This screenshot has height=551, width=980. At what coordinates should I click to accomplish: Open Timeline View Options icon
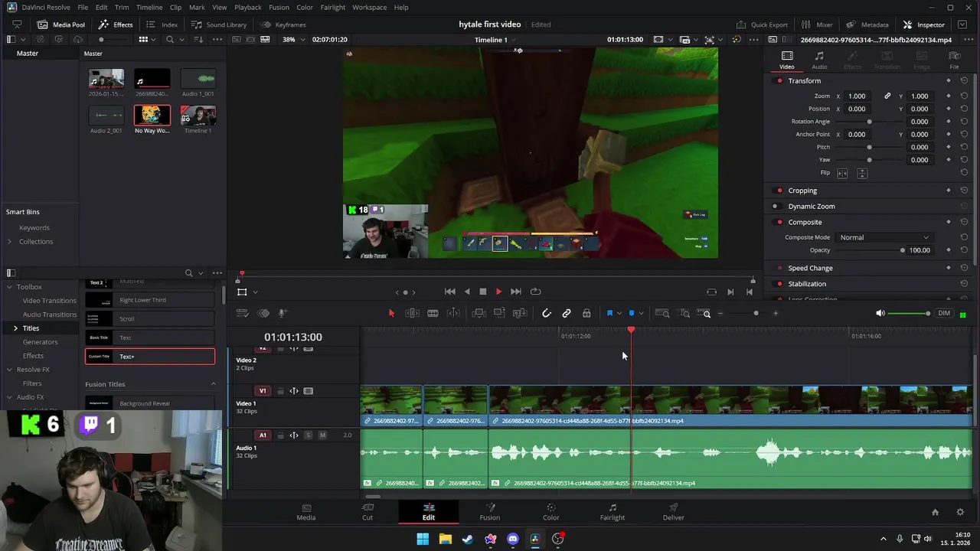click(x=242, y=313)
